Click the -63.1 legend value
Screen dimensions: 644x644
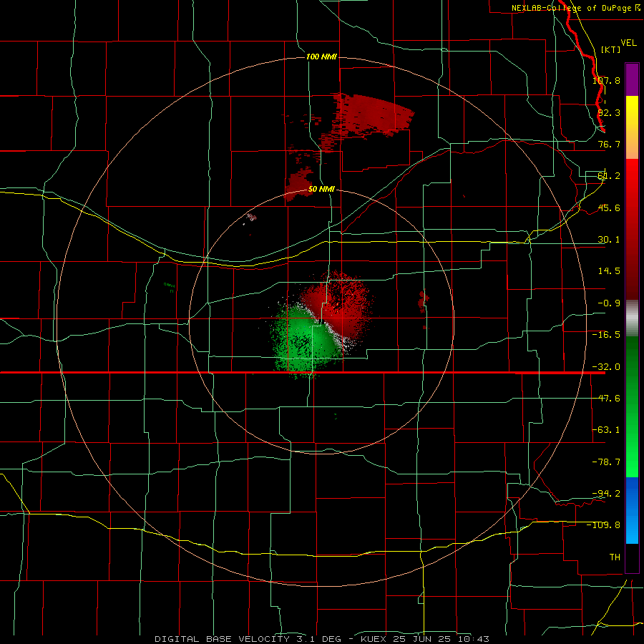pyautogui.click(x=606, y=430)
